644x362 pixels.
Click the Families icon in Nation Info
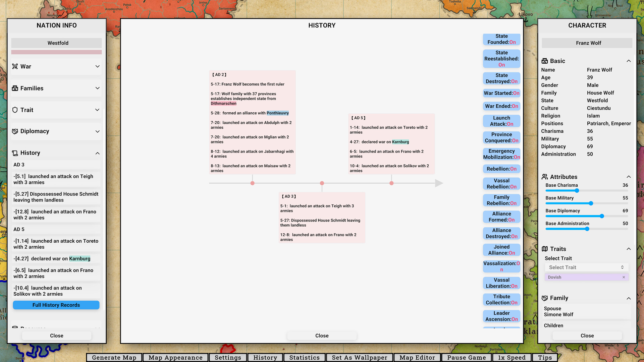click(15, 88)
